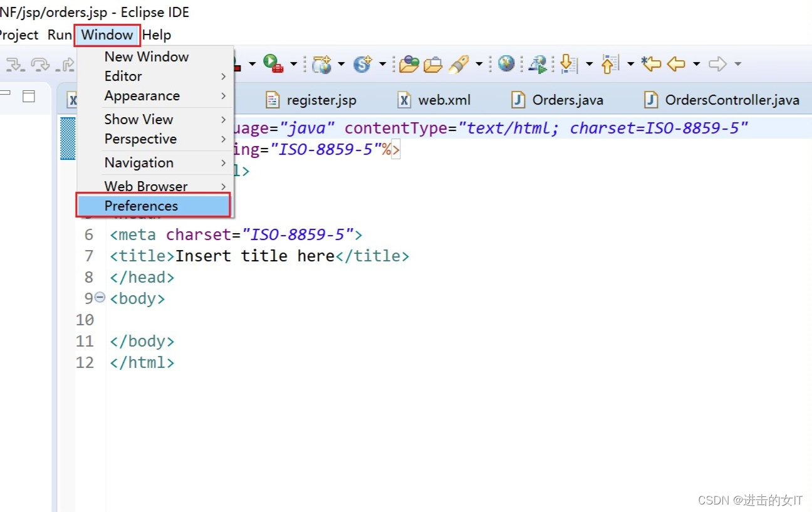Click the Step Over debug icon
The width and height of the screenshot is (812, 512).
coord(40,64)
